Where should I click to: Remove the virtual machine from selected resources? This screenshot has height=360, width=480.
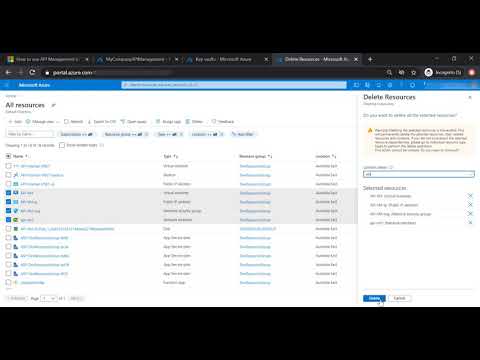tap(470, 196)
